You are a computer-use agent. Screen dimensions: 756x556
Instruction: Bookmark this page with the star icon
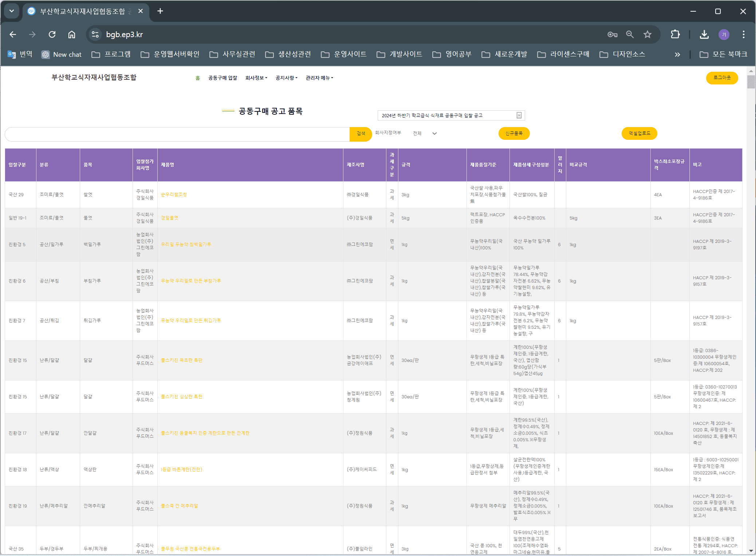[x=647, y=35]
